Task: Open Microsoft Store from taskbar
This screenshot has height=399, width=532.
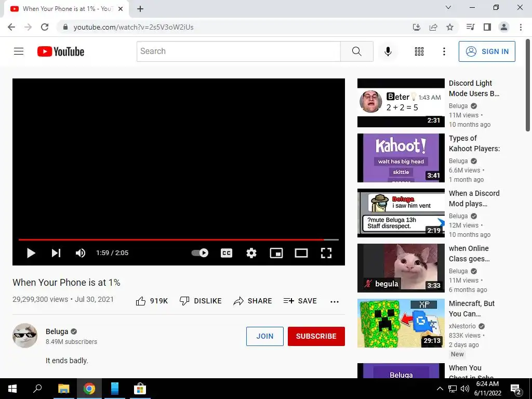Action: pos(140,389)
